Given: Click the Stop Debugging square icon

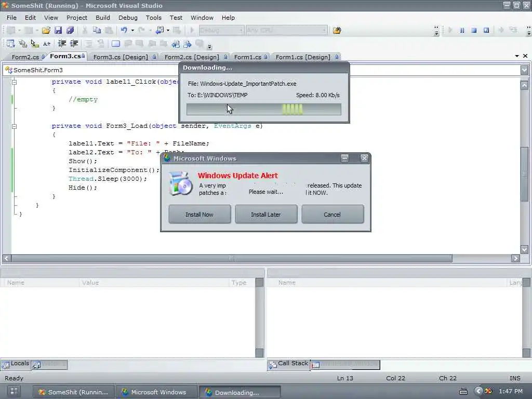Looking at the screenshot, I should click(474, 30).
